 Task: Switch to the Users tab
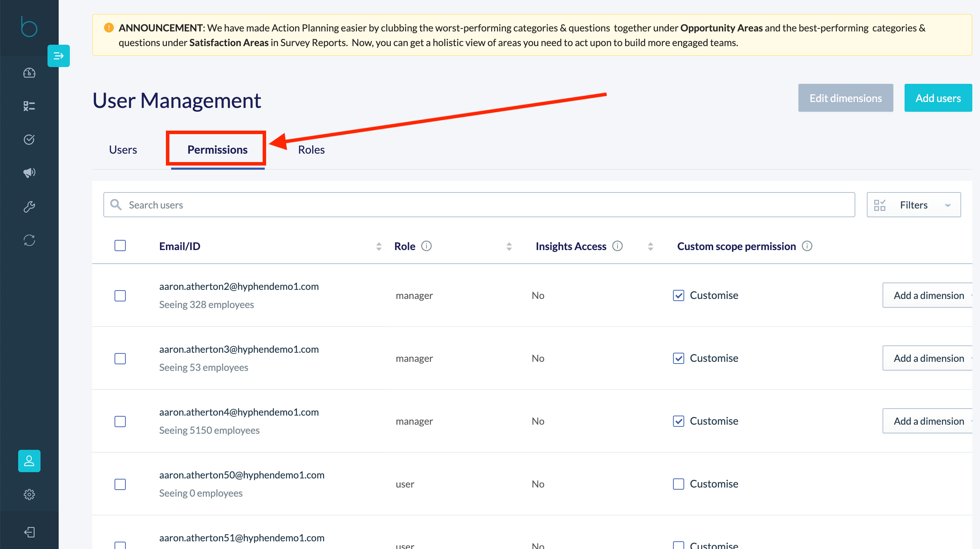click(x=123, y=149)
